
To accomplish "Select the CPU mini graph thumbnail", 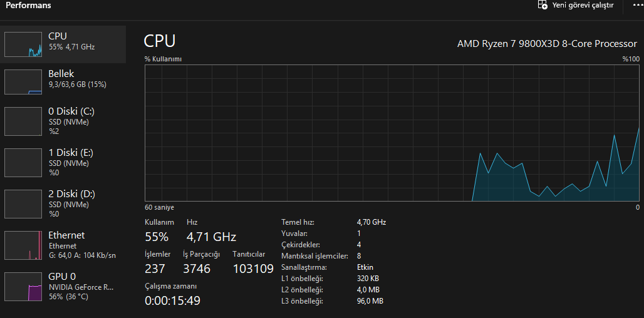I will pyautogui.click(x=23, y=44).
